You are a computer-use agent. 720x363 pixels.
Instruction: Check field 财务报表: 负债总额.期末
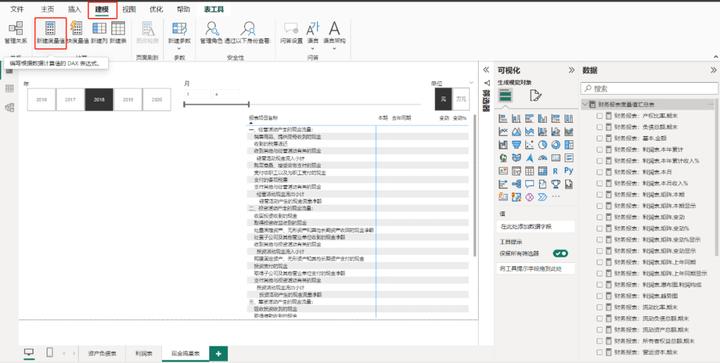[x=600, y=127]
